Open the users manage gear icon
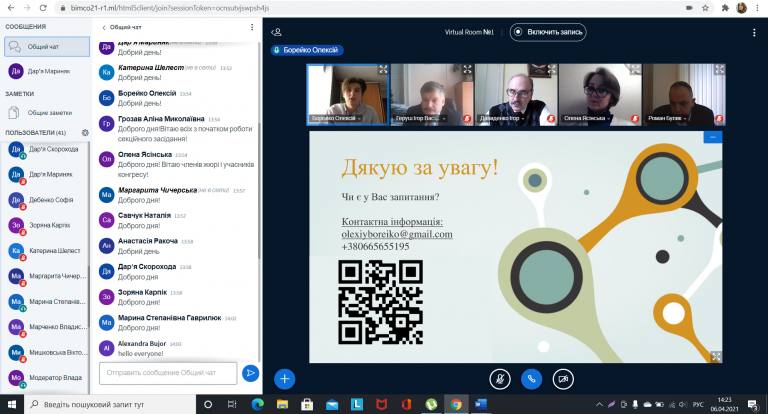Image resolution: width=768 pixels, height=414 pixels. pyautogui.click(x=85, y=132)
